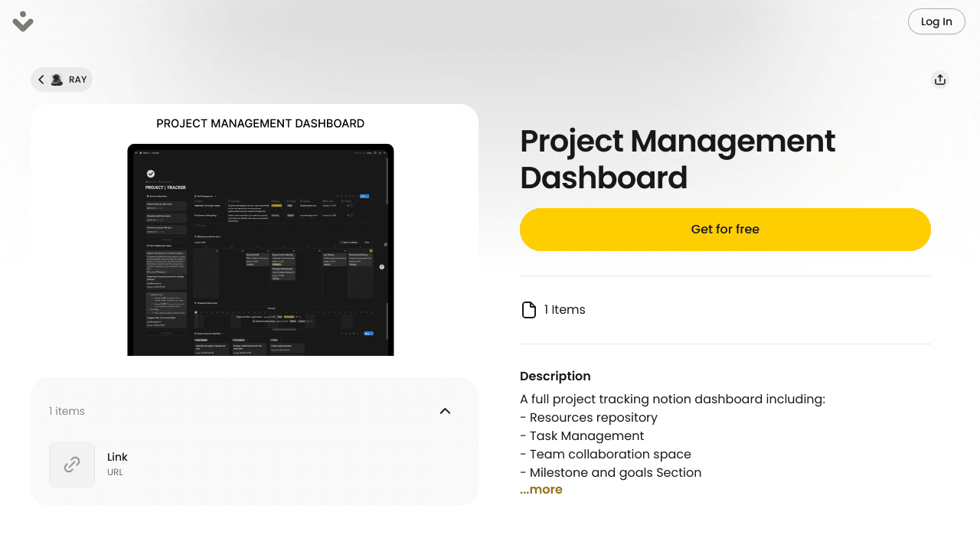Click the document icon beside 1 Items

pyautogui.click(x=528, y=310)
